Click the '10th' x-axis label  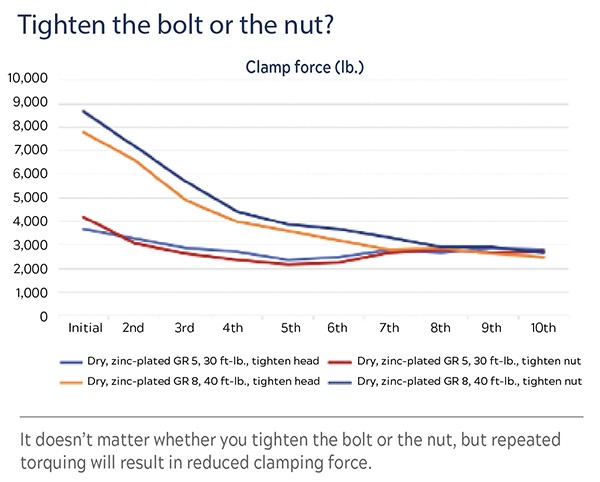pos(545,328)
